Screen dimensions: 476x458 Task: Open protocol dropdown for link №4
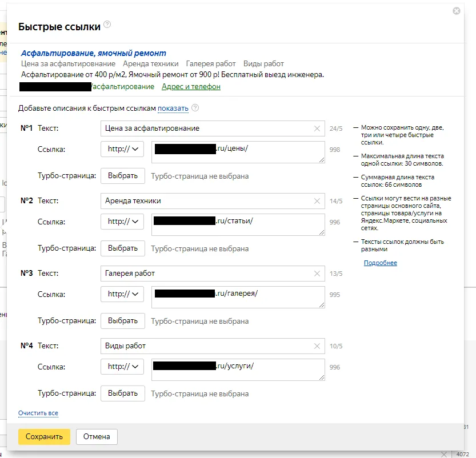(122, 367)
